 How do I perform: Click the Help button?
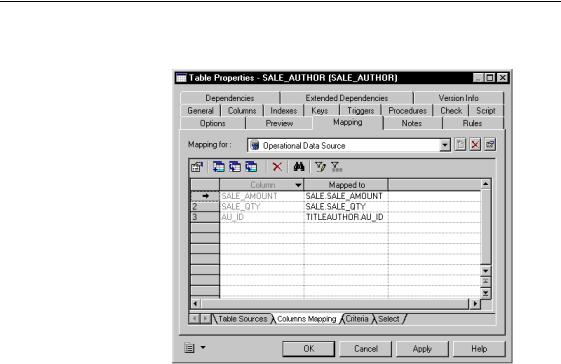click(479, 349)
